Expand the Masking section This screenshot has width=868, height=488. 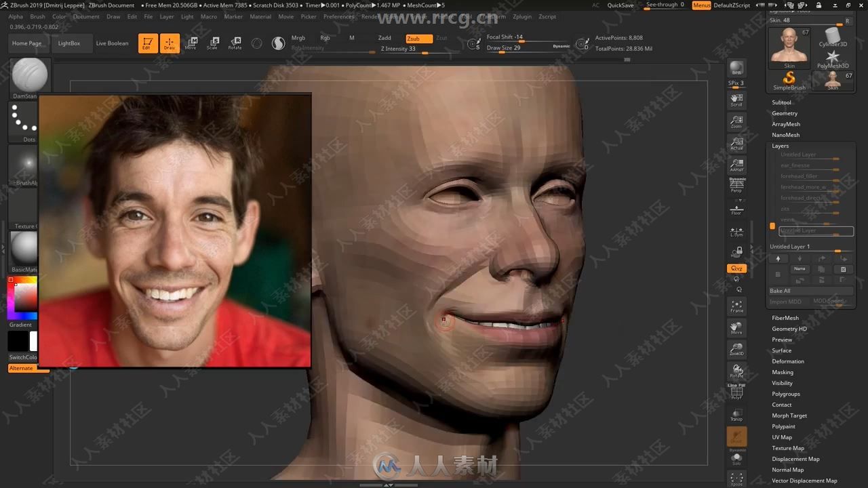click(x=783, y=372)
